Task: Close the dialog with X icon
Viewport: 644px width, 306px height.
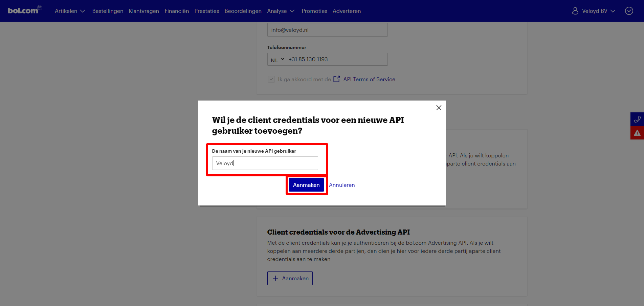Action: (439, 108)
